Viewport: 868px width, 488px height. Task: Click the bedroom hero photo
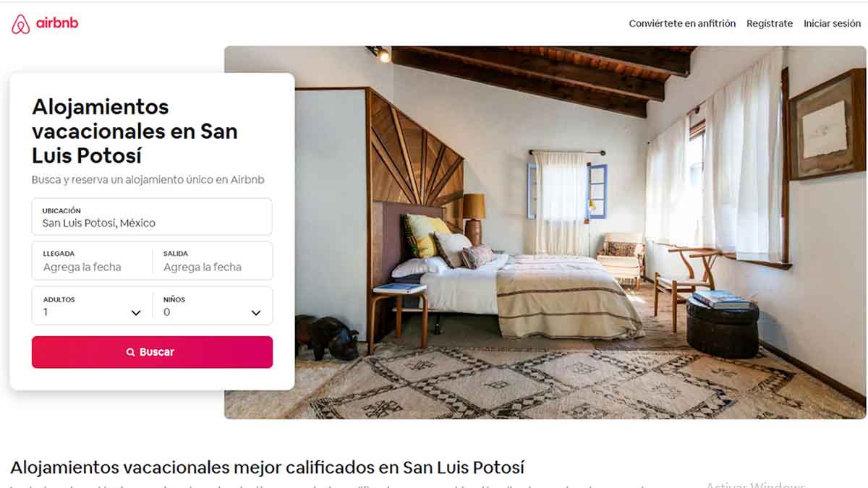[x=545, y=232]
